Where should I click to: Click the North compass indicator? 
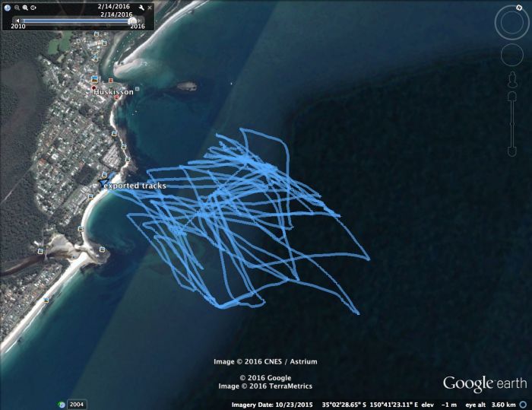coord(519,8)
